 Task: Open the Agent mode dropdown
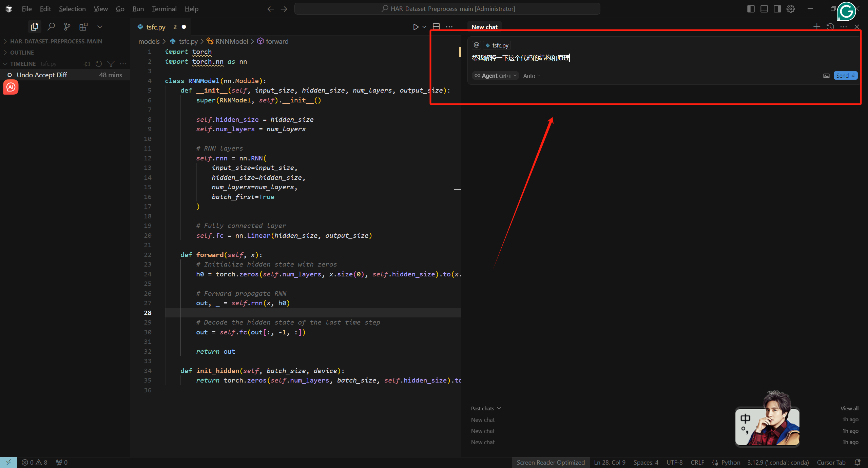[x=495, y=76]
